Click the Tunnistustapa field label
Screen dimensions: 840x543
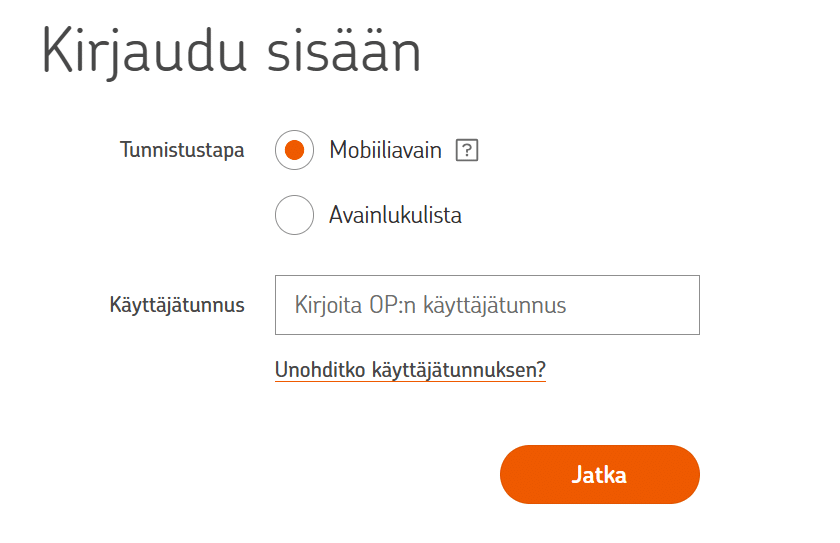182,151
